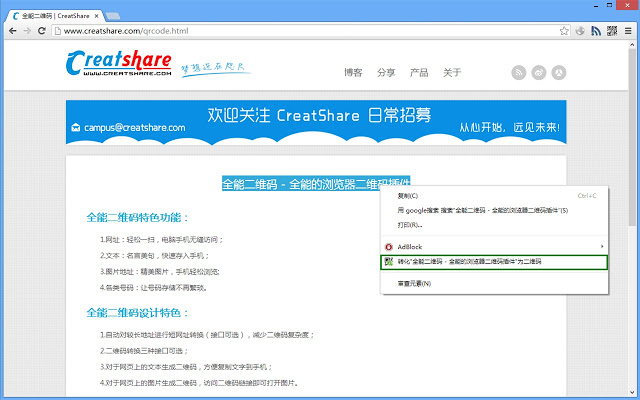Bookmark page with the star icon

[x=564, y=31]
